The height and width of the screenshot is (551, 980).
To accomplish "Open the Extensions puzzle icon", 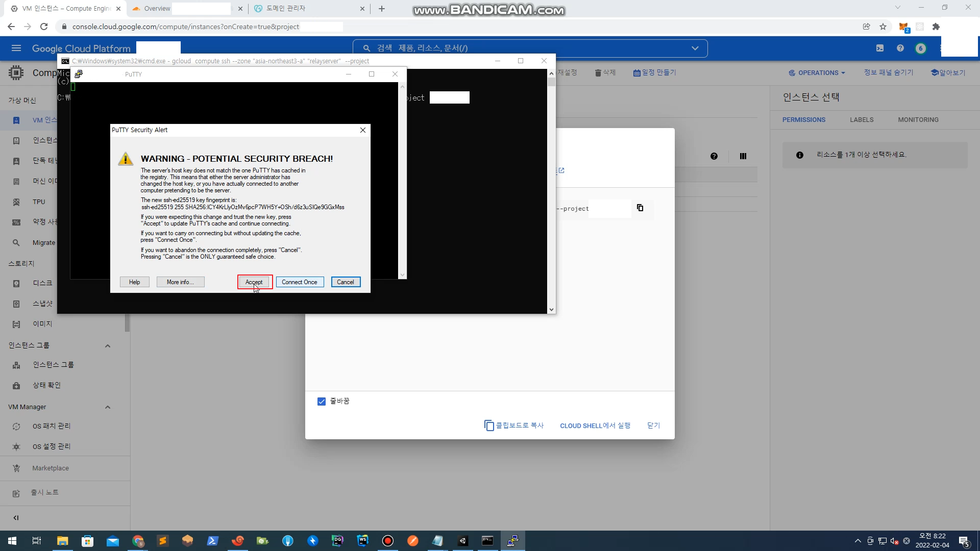I will coord(936,27).
